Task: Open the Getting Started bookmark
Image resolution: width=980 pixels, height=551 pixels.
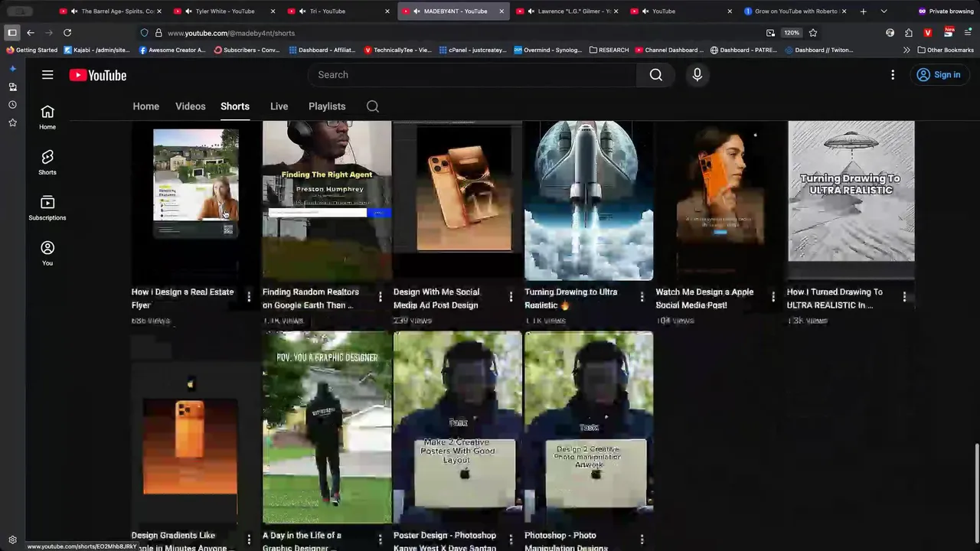Action: tap(31, 50)
